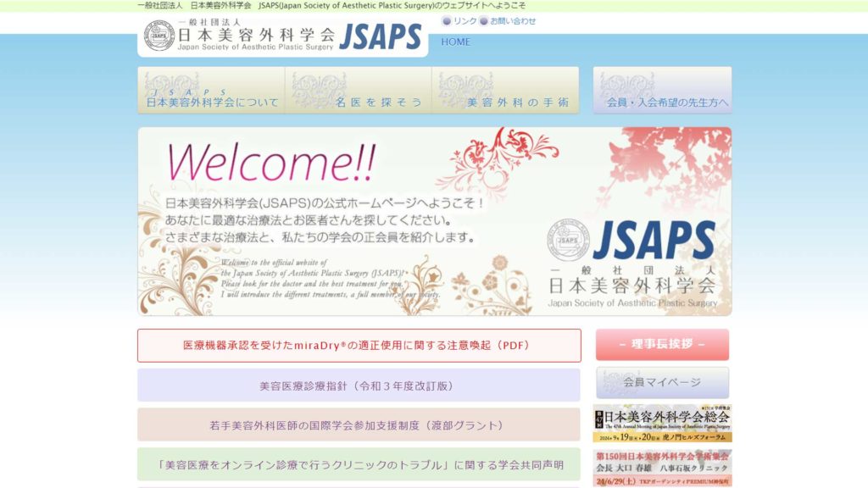Open the 美容外科の手術 navigation item
The height and width of the screenshot is (488, 868).
[x=507, y=91]
